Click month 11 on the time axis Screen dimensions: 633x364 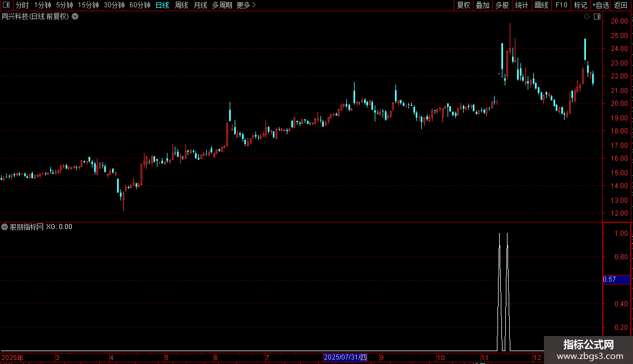point(485,357)
